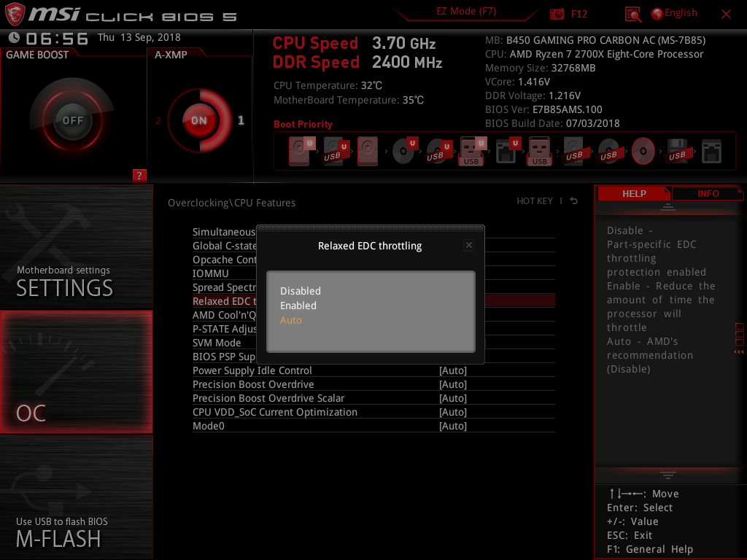The height and width of the screenshot is (560, 747).
Task: Toggle the A-XMP ON knob
Action: click(199, 120)
